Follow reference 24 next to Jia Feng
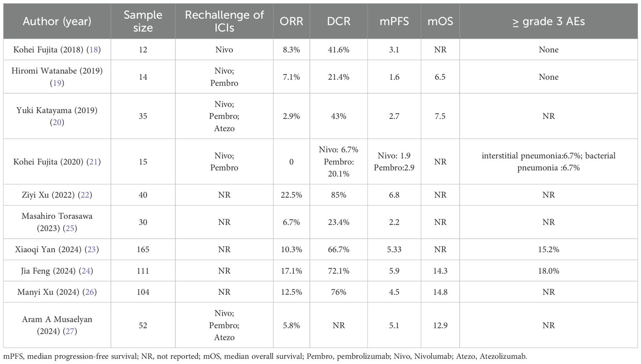 click(x=86, y=271)
